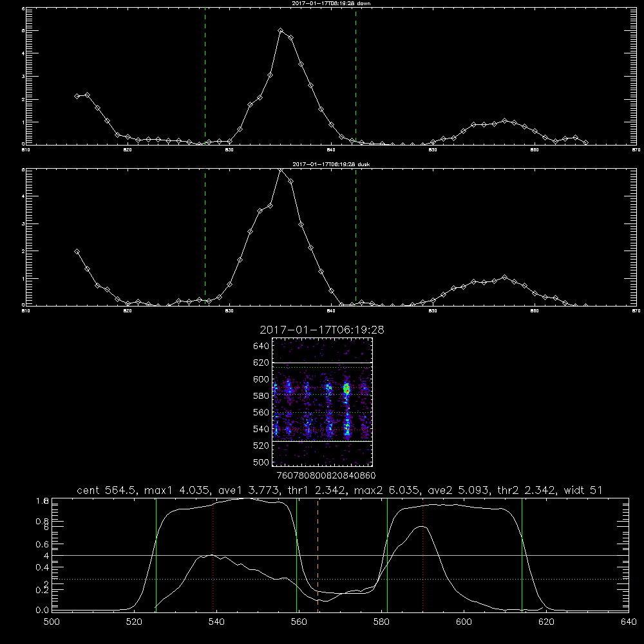This screenshot has height=644, width=644.
Task: Select the 'ave2 5.093' value text
Action: (457, 490)
